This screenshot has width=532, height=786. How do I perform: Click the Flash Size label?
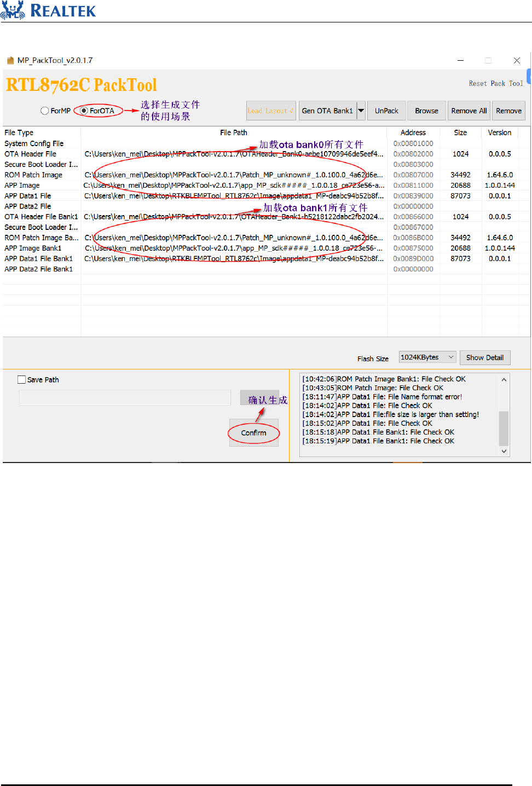[x=373, y=359]
